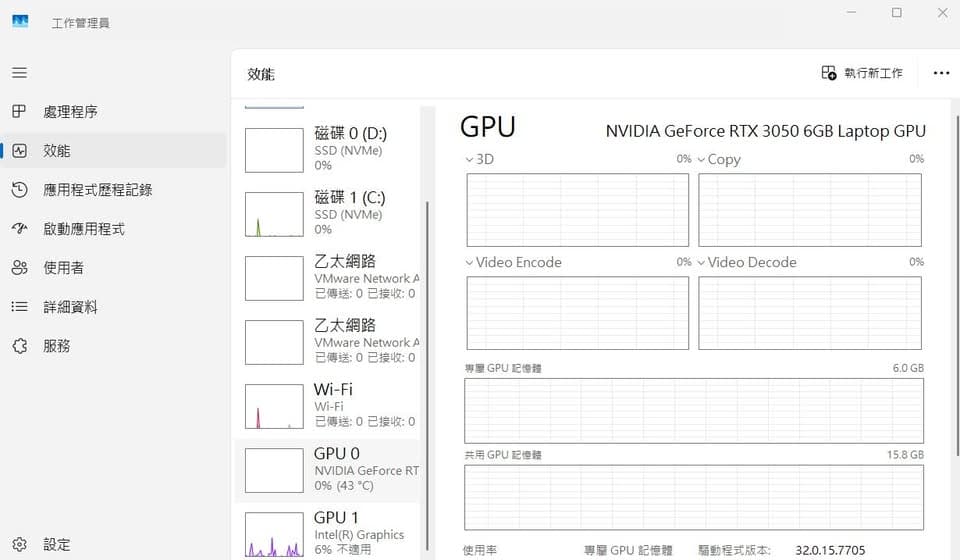Click NVIDIA GeForce RTX 3050 title text
The width and height of the screenshot is (960, 560).
tap(765, 131)
